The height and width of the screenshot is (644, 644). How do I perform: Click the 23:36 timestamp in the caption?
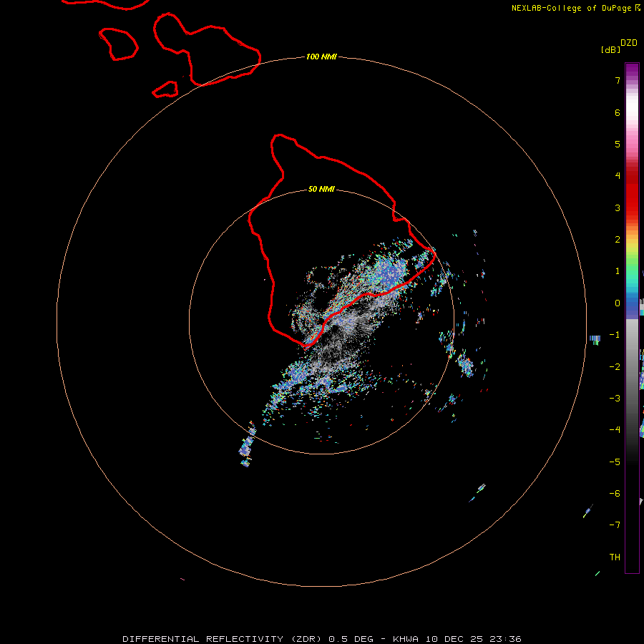(505, 639)
